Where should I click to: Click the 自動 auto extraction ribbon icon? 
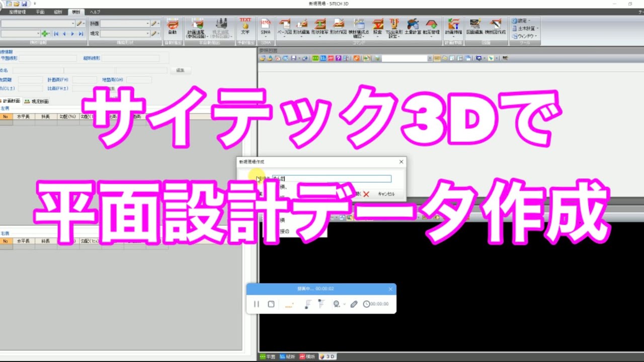[173, 27]
